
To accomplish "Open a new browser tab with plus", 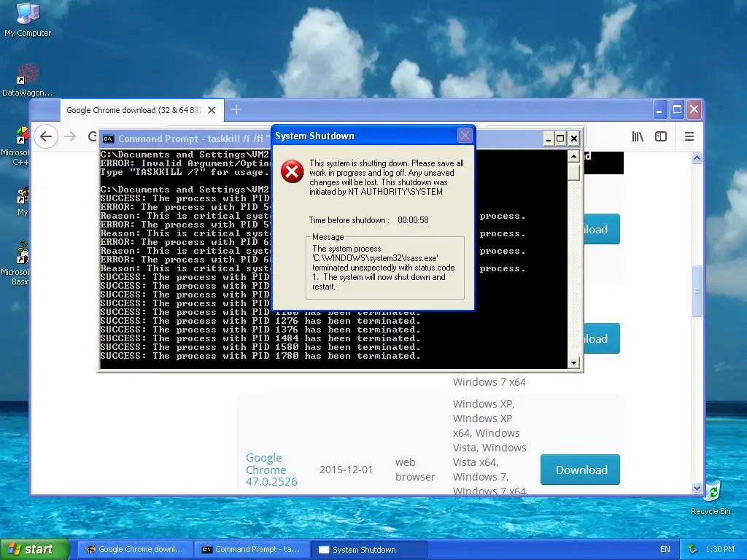I will click(x=236, y=110).
